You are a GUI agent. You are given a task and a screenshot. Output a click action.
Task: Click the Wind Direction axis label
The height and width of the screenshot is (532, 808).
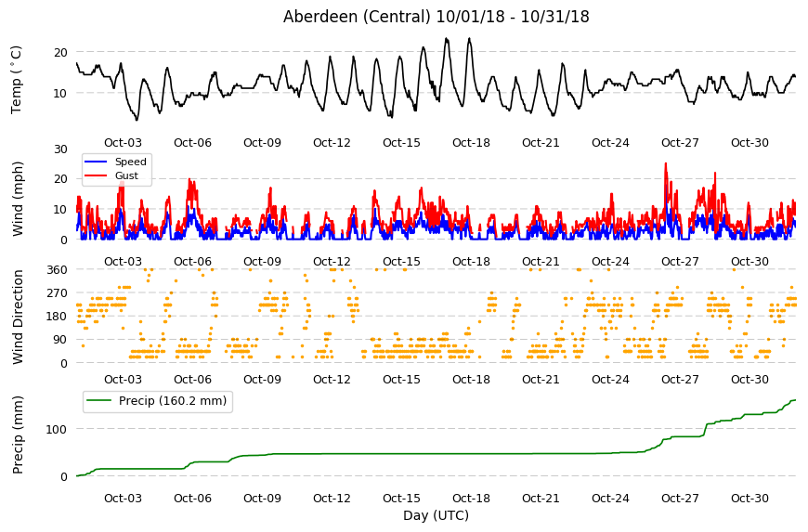(18, 317)
